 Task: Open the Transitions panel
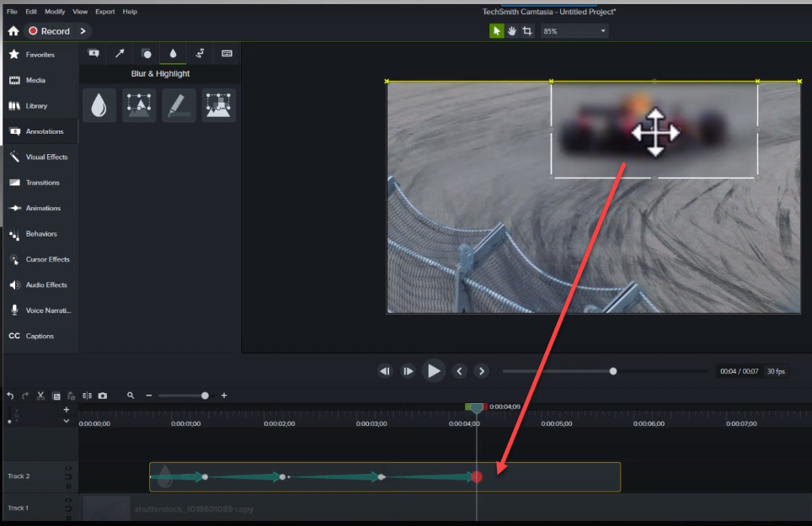point(40,183)
